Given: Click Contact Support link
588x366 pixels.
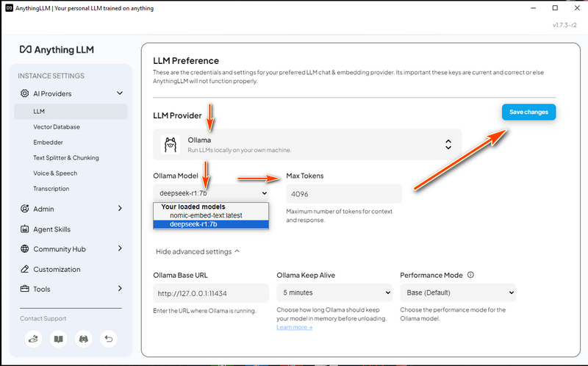Looking at the screenshot, I should click(43, 318).
